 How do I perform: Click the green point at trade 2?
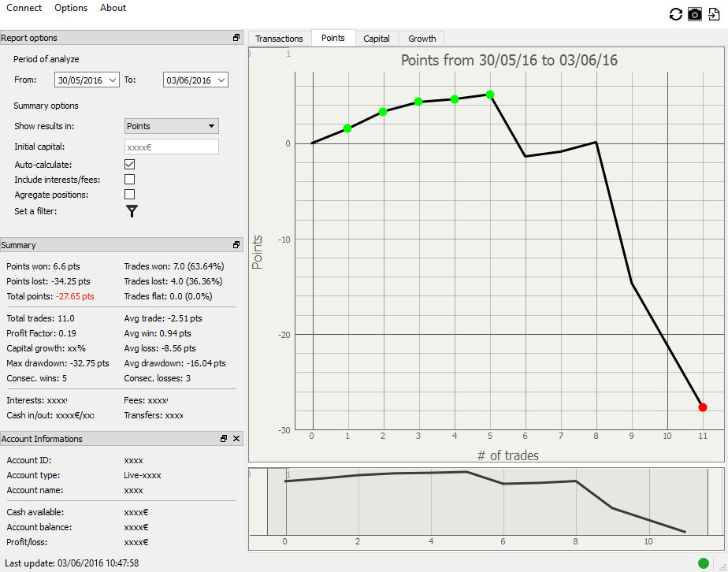point(383,112)
